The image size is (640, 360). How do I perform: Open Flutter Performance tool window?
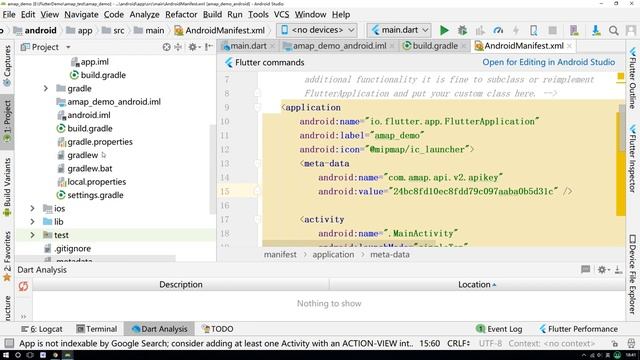tap(578, 329)
